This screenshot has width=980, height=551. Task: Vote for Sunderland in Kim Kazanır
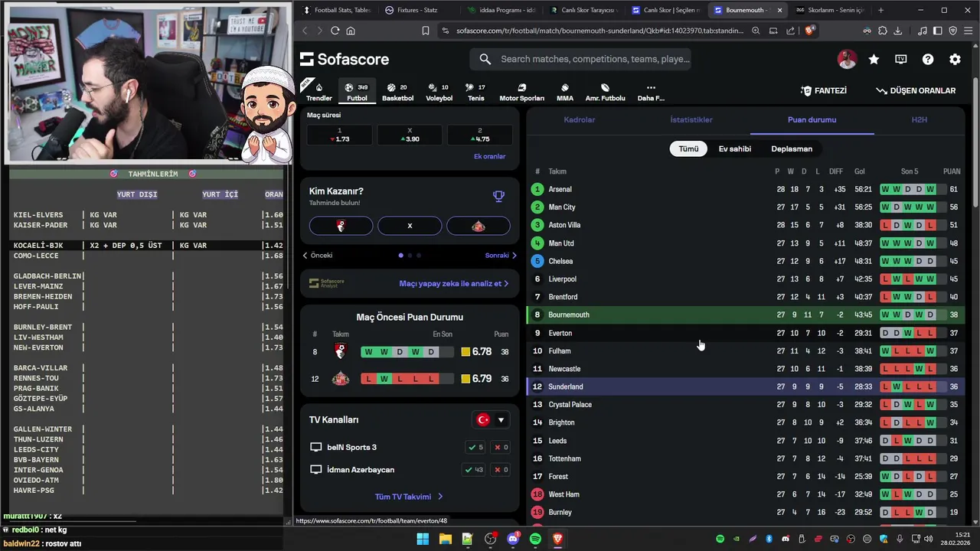click(x=479, y=226)
